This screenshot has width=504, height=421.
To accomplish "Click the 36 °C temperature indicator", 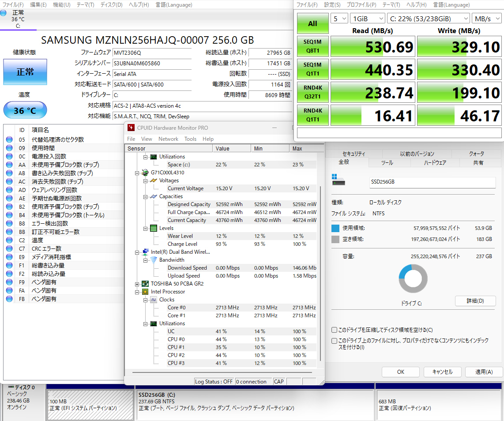I will pyautogui.click(x=25, y=110).
